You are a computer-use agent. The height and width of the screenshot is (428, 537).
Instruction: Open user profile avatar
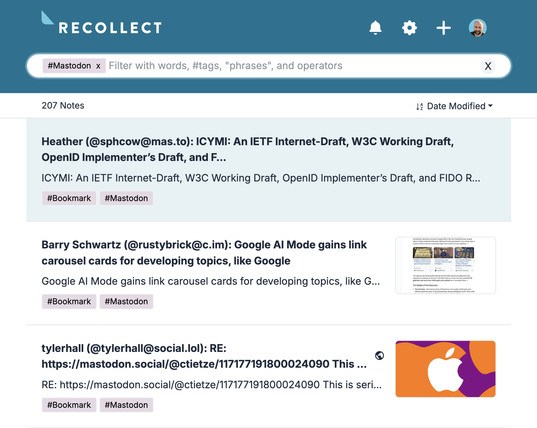(x=477, y=28)
